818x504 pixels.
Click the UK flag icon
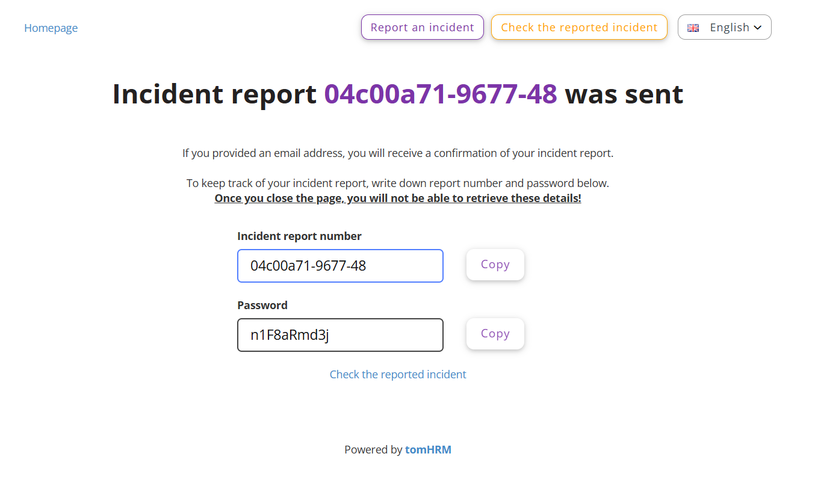click(693, 28)
